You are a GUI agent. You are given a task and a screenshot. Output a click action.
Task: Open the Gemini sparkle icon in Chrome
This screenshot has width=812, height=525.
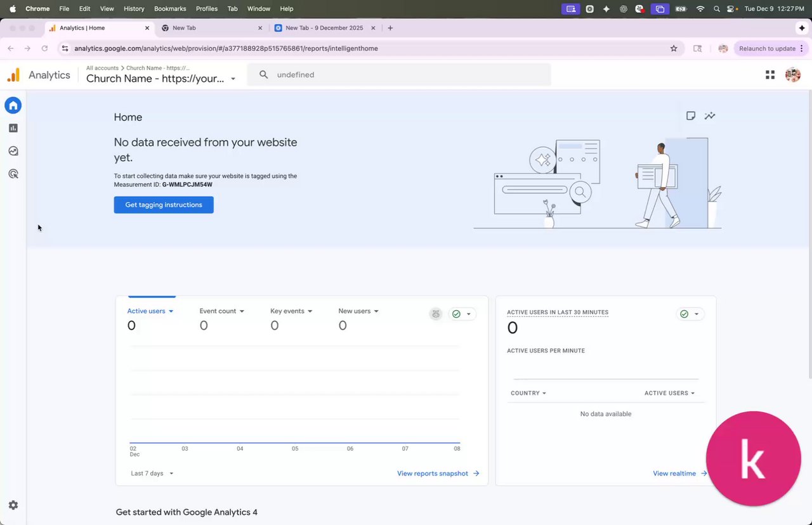802,28
